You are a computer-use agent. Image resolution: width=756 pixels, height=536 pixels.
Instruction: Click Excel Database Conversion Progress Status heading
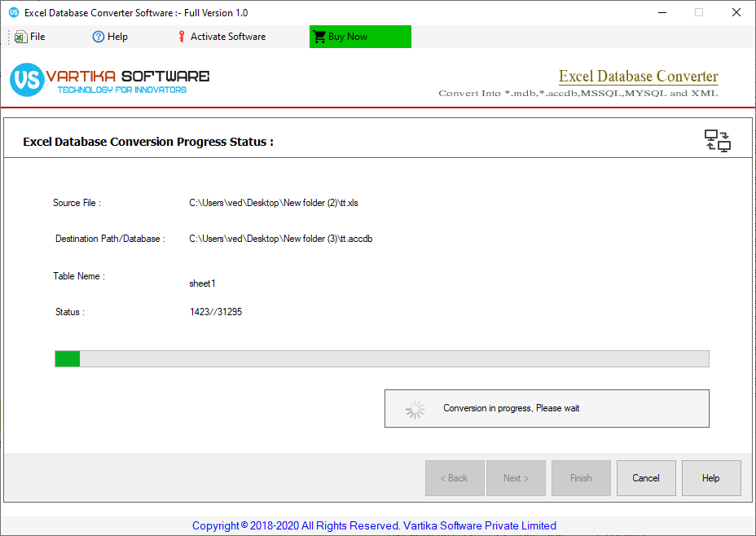point(148,142)
